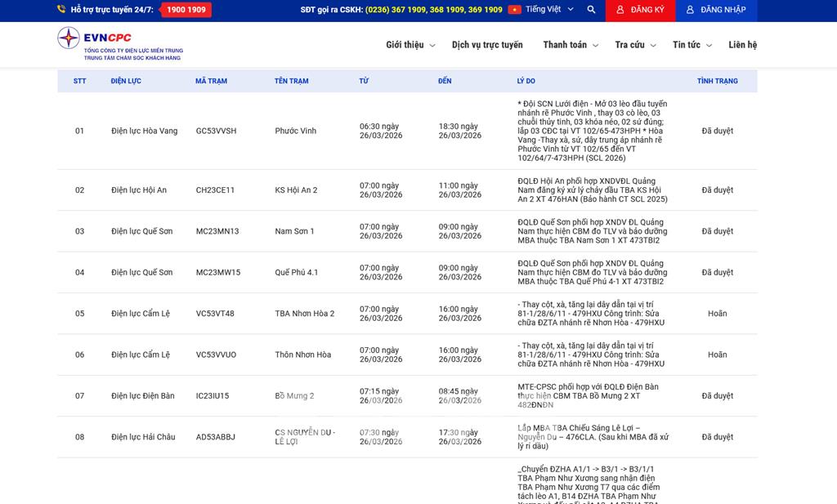This screenshot has width=837, height=504.
Task: Click the Tình trạng column header
Action: [x=717, y=81]
